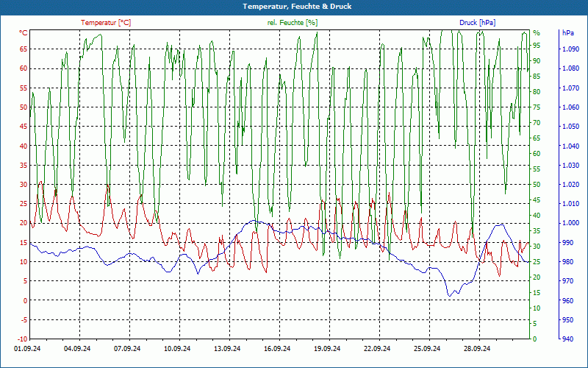Image resolution: width=588 pixels, height=368 pixels.
Task: Click the red 30 tick on the temperature axis
Action: pyautogui.click(x=24, y=185)
